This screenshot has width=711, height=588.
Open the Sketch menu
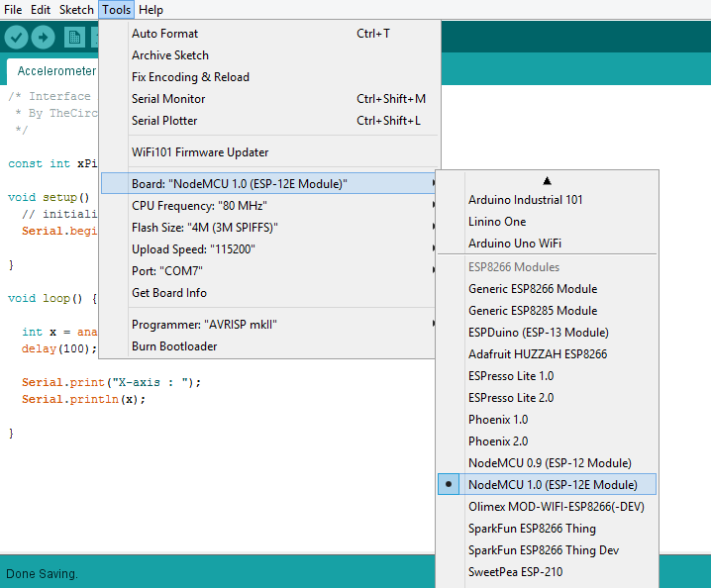click(x=76, y=10)
